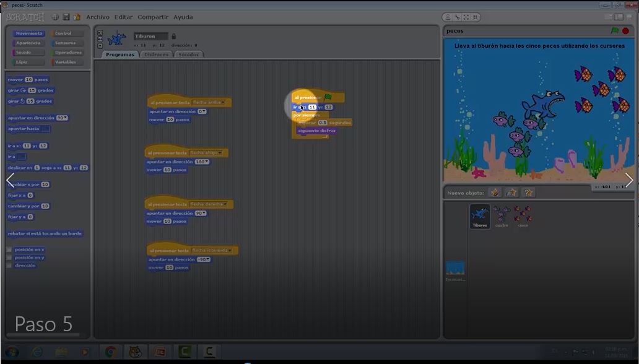The width and height of the screenshot is (639, 364).
Task: Enable the 'dirección' checkbox
Action: pyautogui.click(x=9, y=266)
